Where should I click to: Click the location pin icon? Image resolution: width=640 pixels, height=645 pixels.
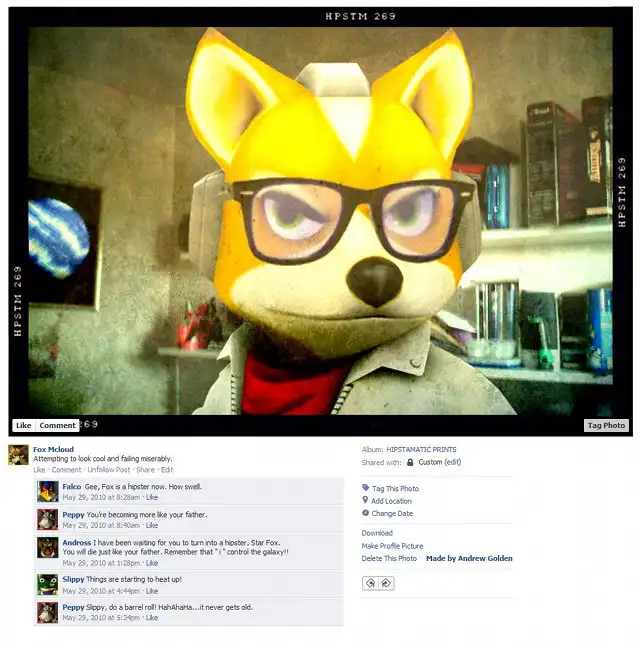tap(366, 501)
